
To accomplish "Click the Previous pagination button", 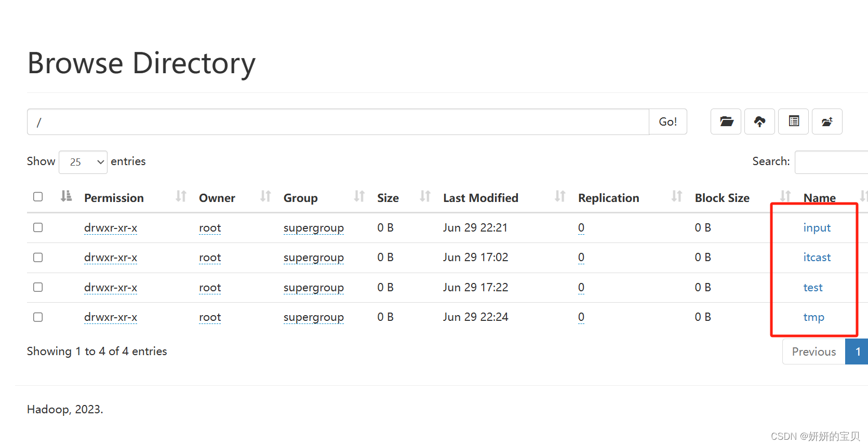I will [x=813, y=352].
